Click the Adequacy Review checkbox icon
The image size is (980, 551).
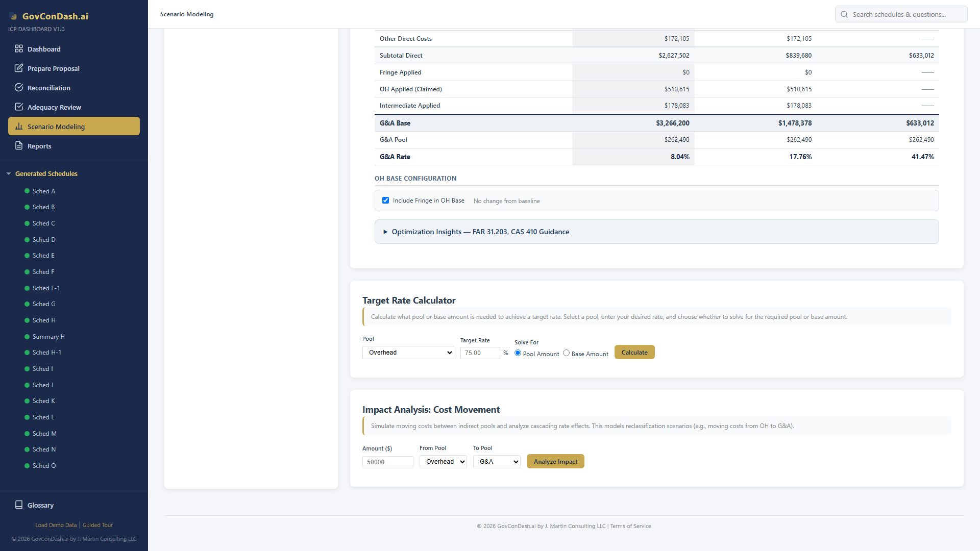(x=19, y=107)
